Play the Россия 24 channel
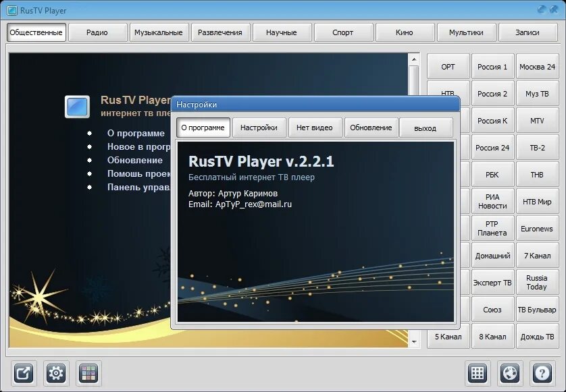The width and height of the screenshot is (566, 392). point(492,148)
